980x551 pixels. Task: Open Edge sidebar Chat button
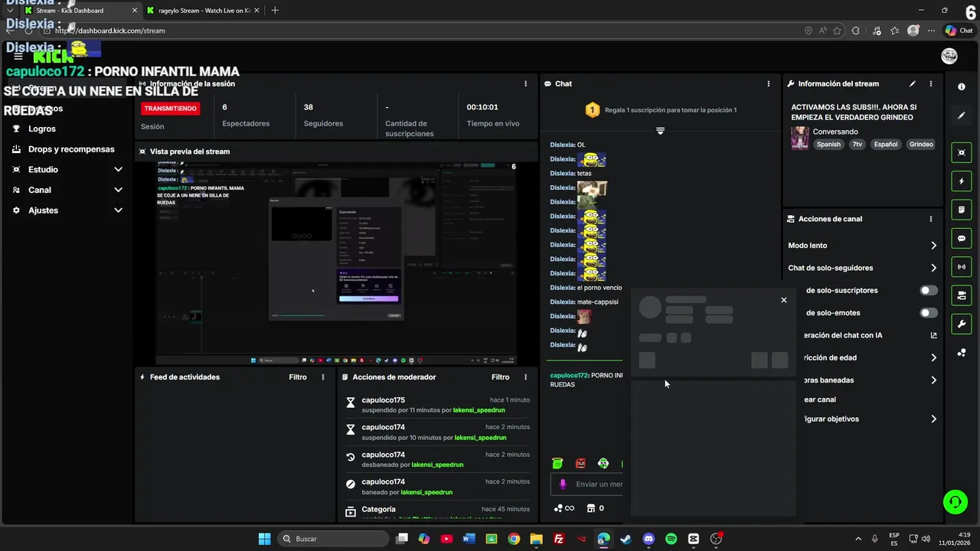coord(959,31)
